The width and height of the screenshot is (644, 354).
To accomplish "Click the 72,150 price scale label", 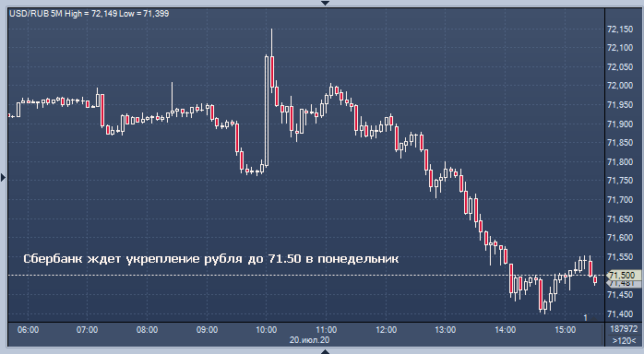I will point(620,29).
